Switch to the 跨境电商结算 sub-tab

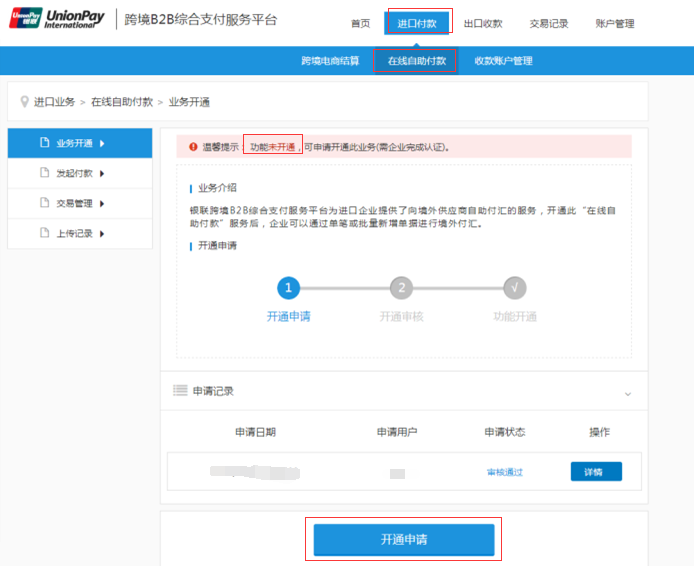point(331,61)
